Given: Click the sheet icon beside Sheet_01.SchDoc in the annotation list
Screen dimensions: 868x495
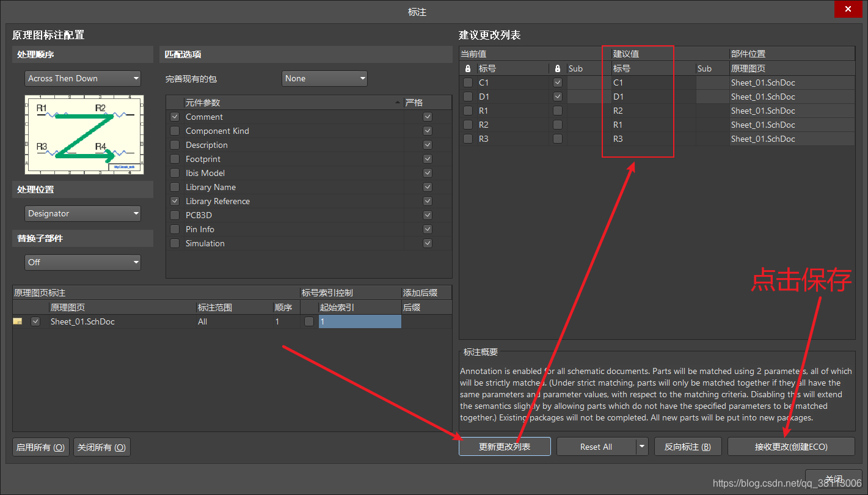Looking at the screenshot, I should [x=18, y=321].
